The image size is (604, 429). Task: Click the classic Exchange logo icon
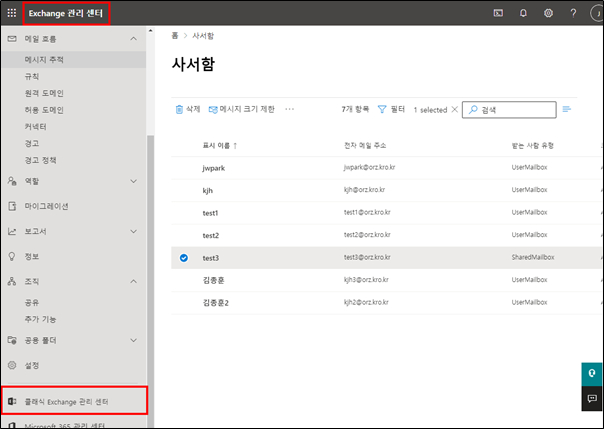(x=12, y=401)
